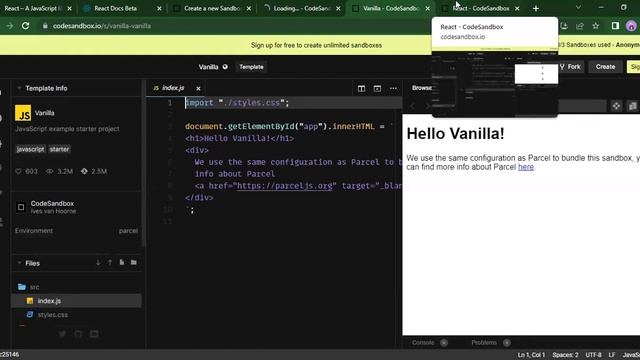Click the parceljs.org URL in the code

[284, 186]
